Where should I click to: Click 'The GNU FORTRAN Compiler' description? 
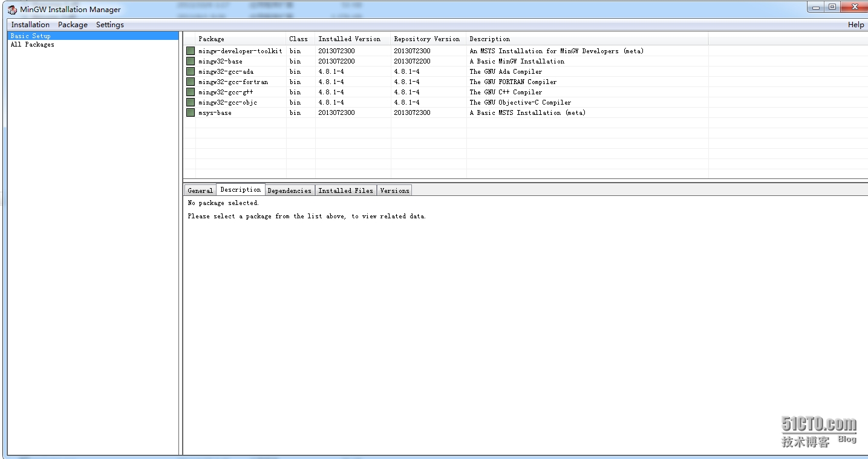(513, 82)
